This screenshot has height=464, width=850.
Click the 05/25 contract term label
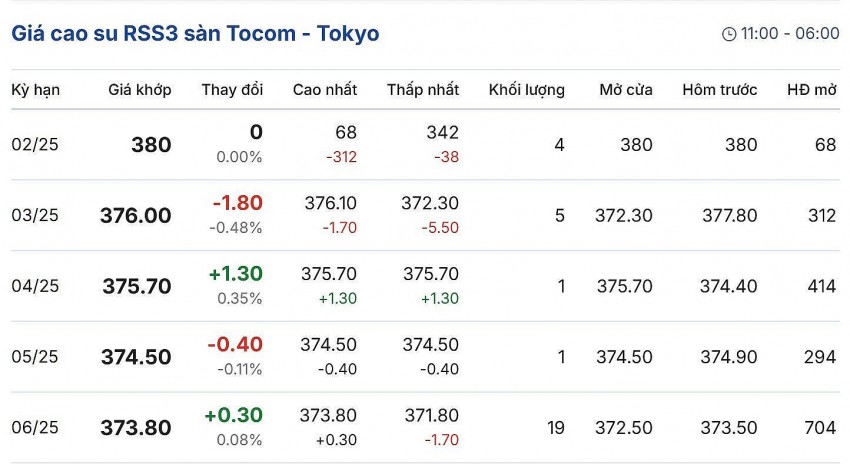[x=35, y=357]
